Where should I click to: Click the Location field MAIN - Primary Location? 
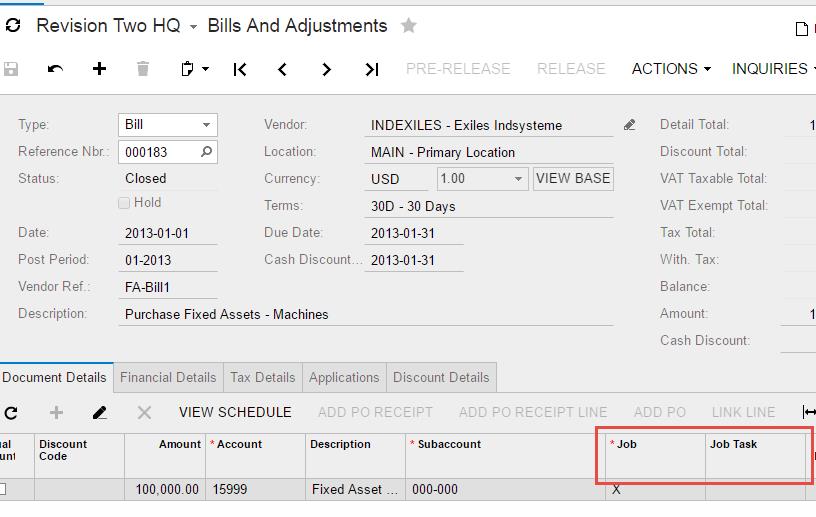489,153
